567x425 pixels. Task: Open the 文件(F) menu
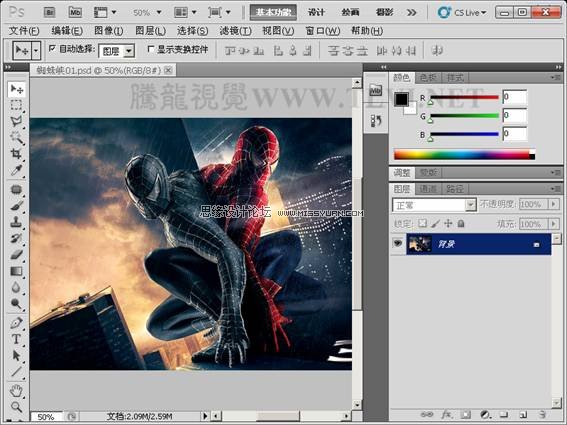(24, 31)
